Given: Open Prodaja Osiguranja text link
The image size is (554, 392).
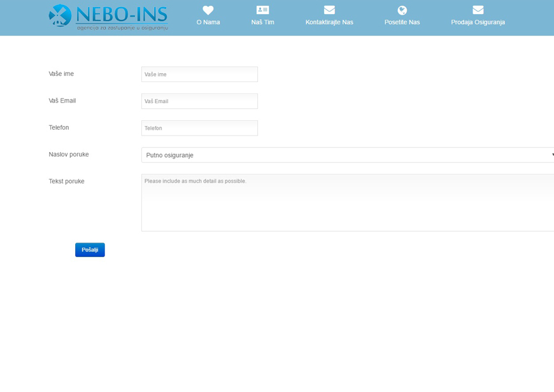Looking at the screenshot, I should (x=478, y=22).
